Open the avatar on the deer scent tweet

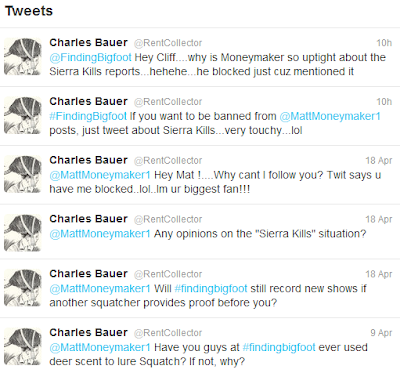(23, 346)
